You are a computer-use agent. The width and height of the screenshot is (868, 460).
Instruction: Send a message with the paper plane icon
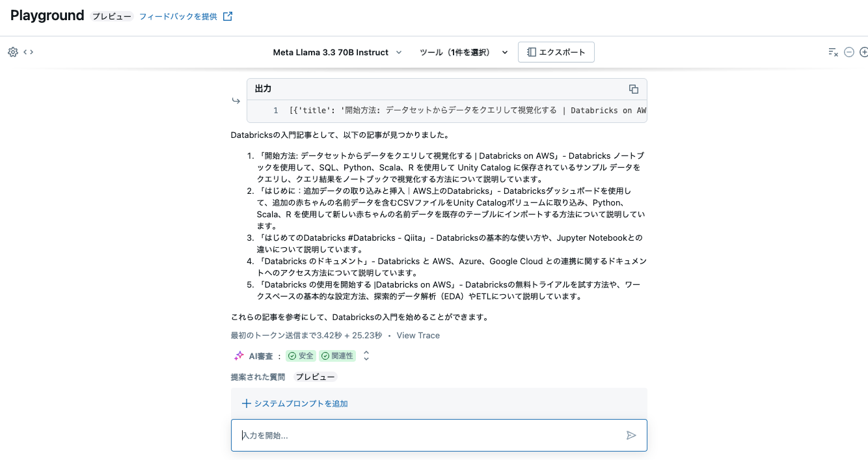[631, 435]
